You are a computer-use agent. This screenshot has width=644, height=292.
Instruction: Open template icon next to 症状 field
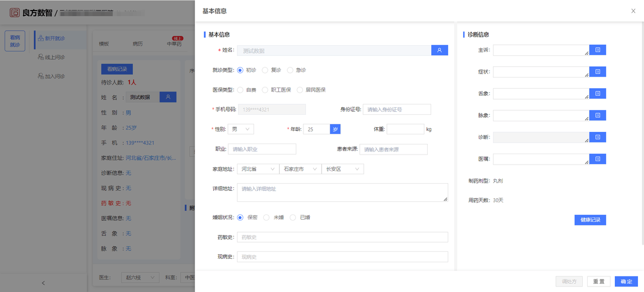point(598,72)
